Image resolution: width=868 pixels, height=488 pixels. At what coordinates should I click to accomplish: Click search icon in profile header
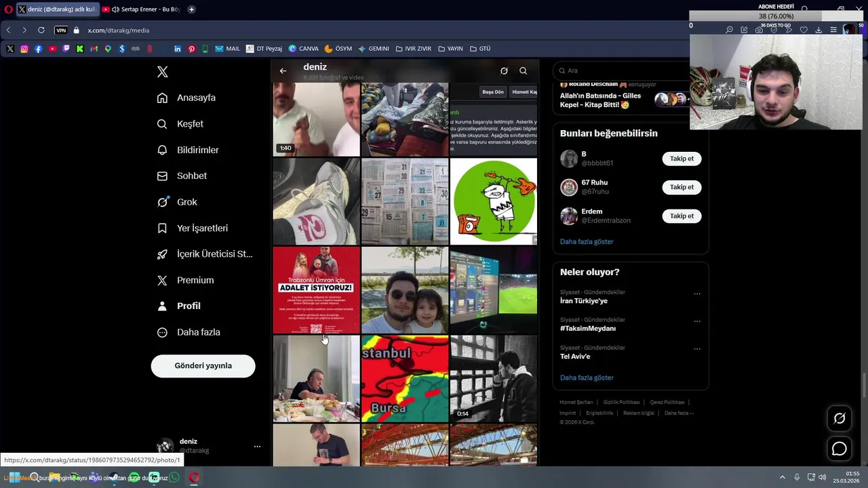pos(523,70)
